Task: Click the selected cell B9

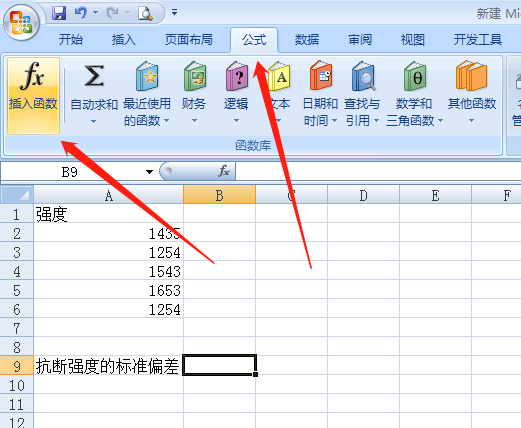Action: coord(219,366)
